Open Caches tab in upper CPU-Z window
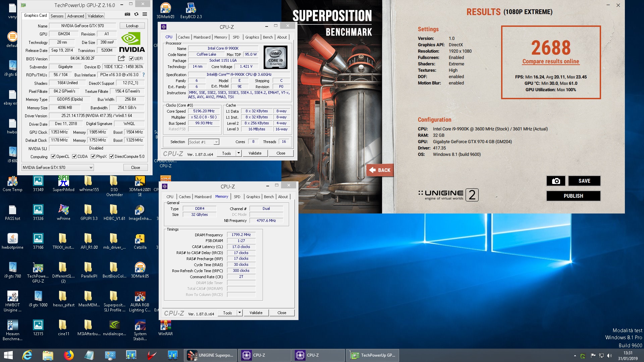Viewport: 644px width, 362px height. (x=183, y=37)
